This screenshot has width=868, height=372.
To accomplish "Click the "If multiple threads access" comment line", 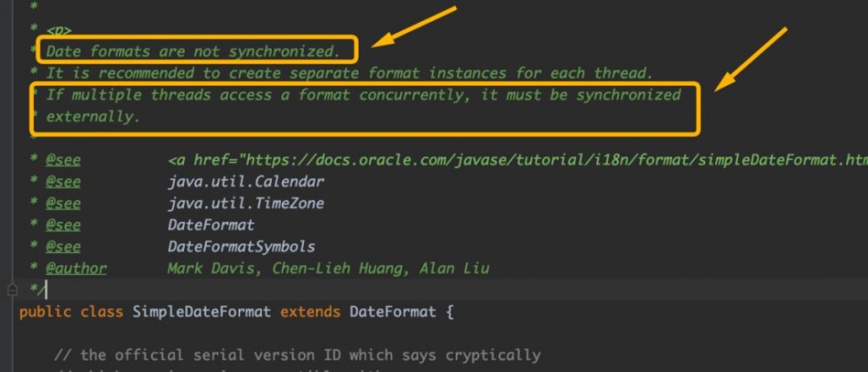I will (x=363, y=95).
